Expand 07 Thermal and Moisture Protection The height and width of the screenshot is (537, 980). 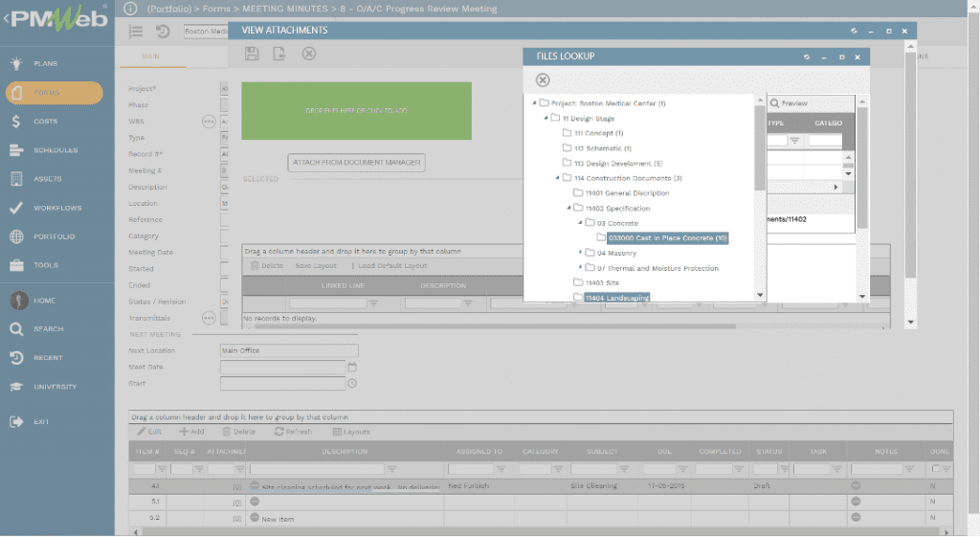click(x=581, y=268)
